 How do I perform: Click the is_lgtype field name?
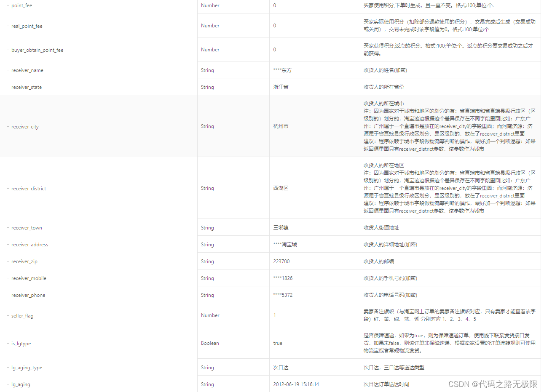(x=21, y=344)
